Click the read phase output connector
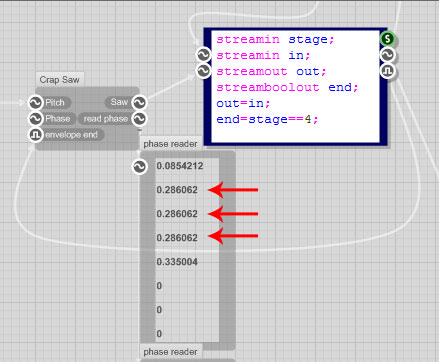 click(x=139, y=118)
